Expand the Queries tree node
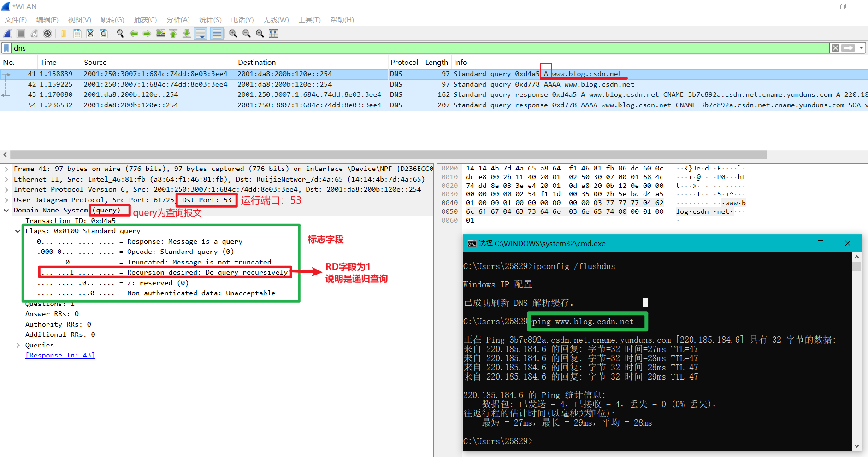Viewport: 868px width, 457px height. 18,345
